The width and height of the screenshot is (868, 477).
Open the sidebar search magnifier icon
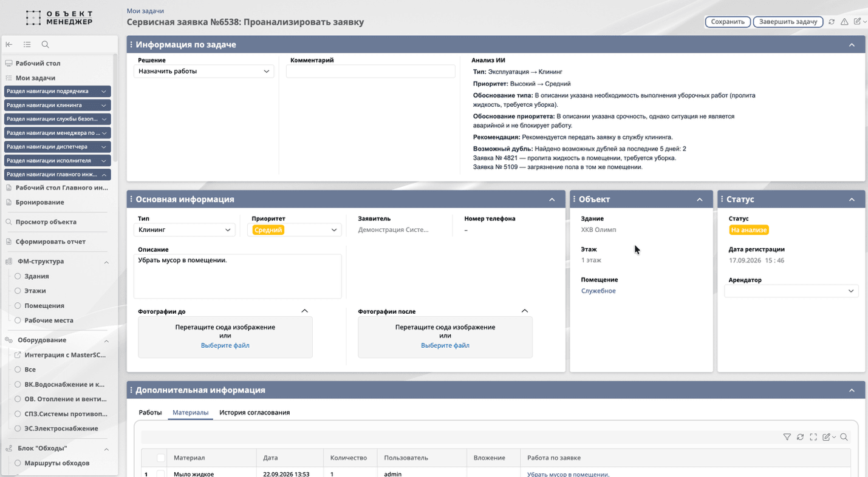point(46,44)
